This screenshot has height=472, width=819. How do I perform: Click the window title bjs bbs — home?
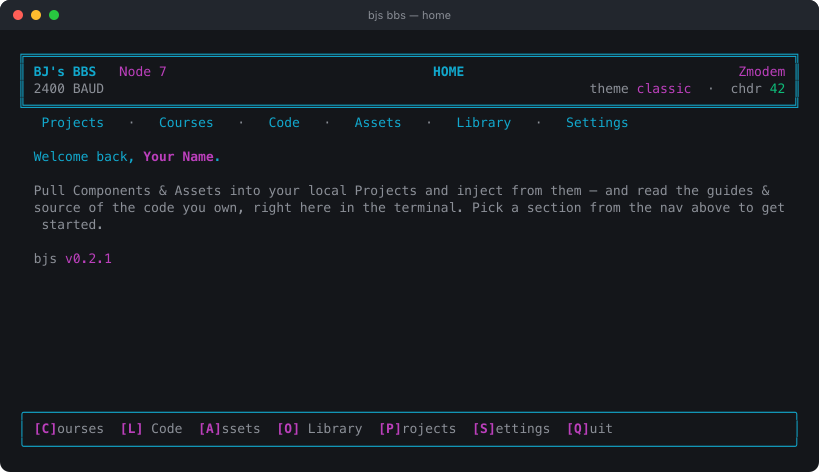tap(409, 15)
